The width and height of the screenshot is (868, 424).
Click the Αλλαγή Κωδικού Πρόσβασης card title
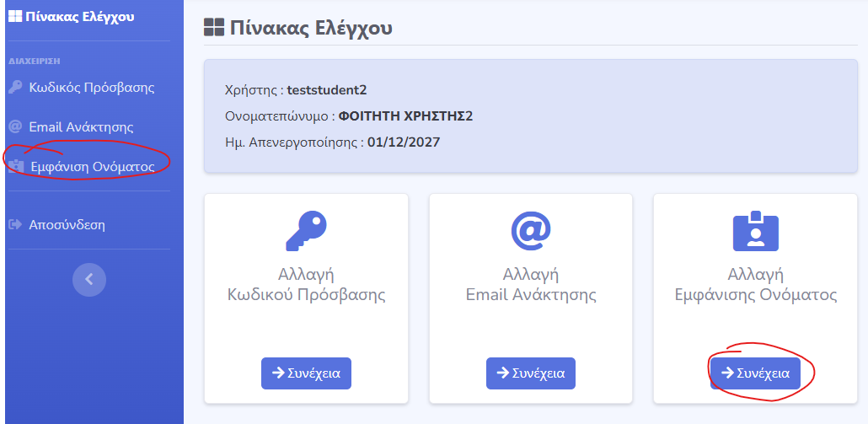(x=306, y=285)
